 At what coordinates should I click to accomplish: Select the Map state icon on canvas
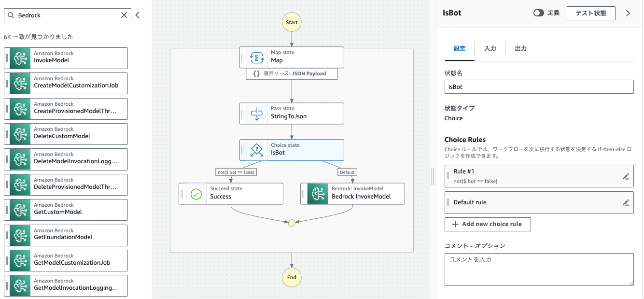pos(256,57)
